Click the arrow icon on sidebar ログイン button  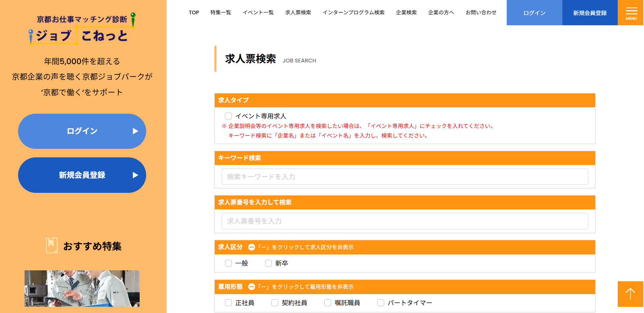pyautogui.click(x=135, y=131)
